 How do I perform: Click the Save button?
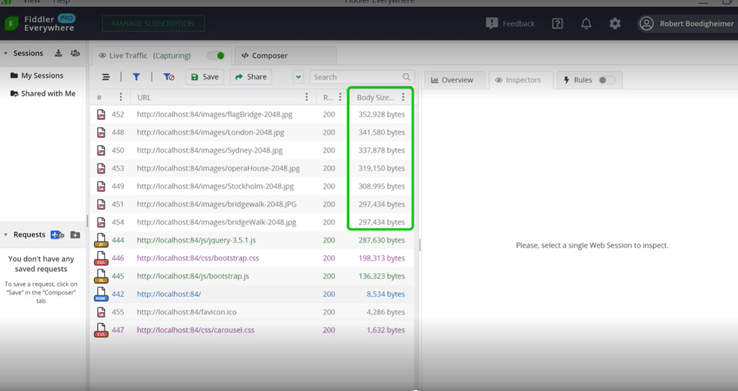[205, 77]
